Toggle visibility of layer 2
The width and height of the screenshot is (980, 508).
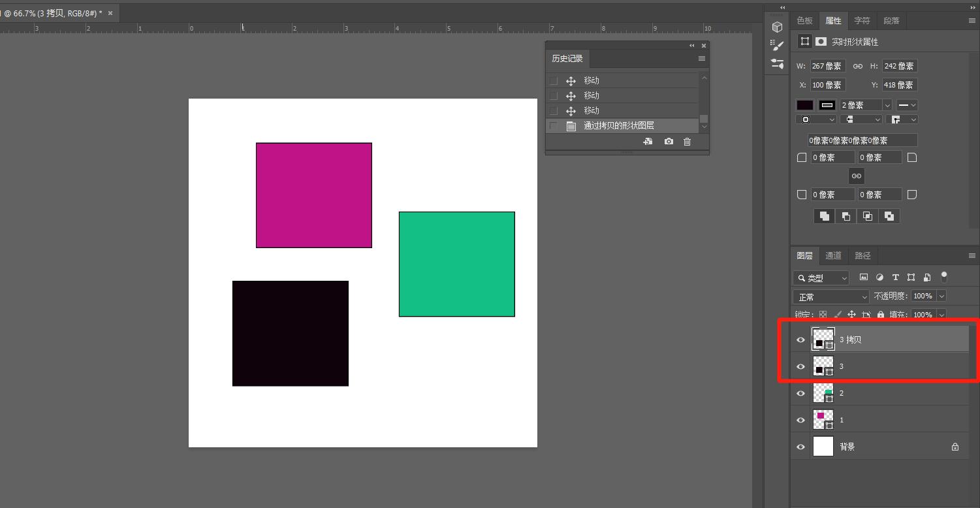click(801, 393)
